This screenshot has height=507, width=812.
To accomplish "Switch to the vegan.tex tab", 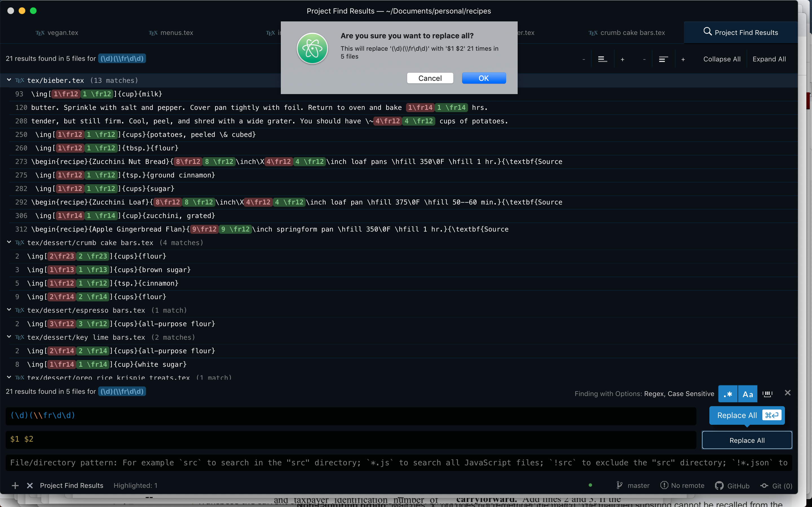I will [x=56, y=32].
